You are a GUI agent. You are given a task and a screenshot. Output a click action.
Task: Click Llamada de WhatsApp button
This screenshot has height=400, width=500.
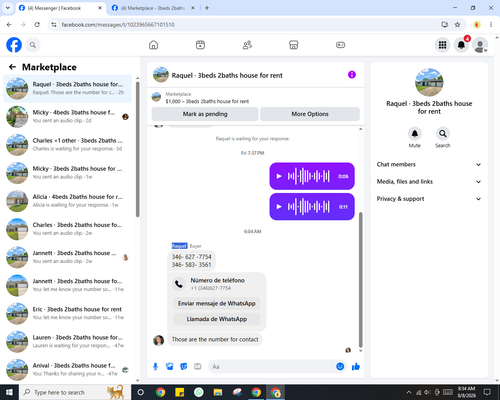(217, 319)
